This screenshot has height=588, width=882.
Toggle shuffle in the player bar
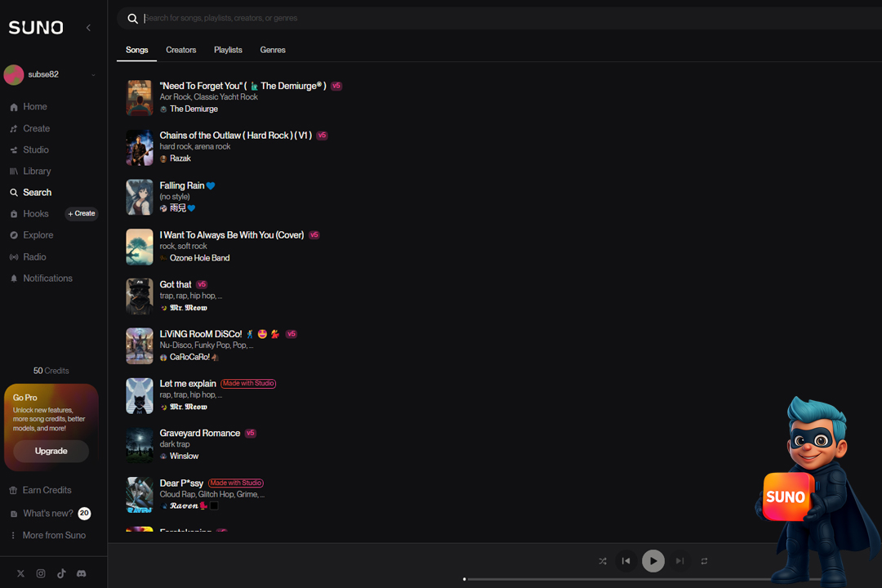click(x=603, y=561)
